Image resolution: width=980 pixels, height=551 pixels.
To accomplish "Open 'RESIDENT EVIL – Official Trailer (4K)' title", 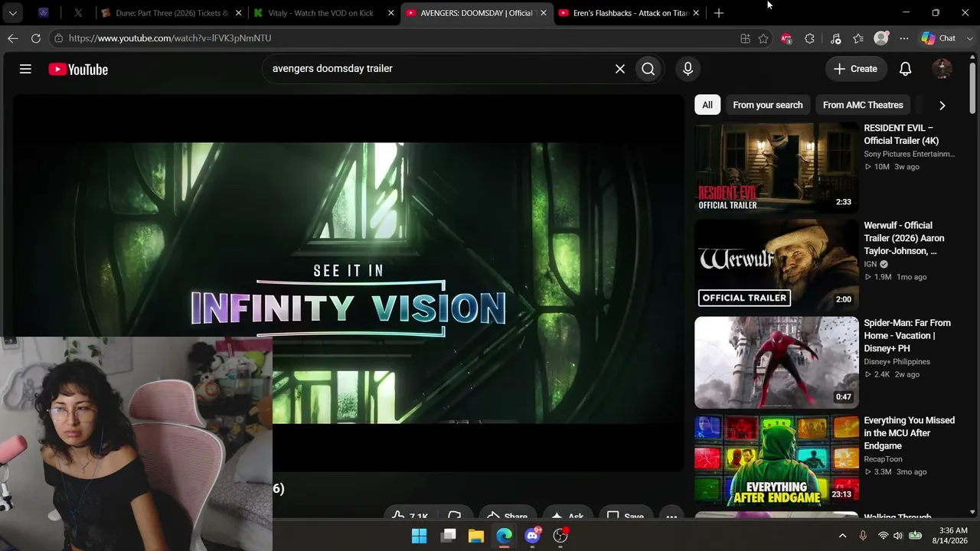I will [x=901, y=134].
